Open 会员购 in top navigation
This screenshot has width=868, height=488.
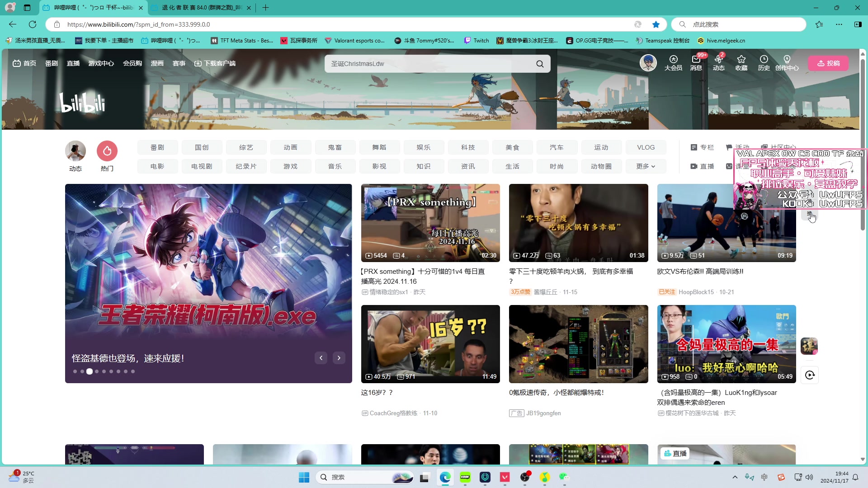coord(132,63)
